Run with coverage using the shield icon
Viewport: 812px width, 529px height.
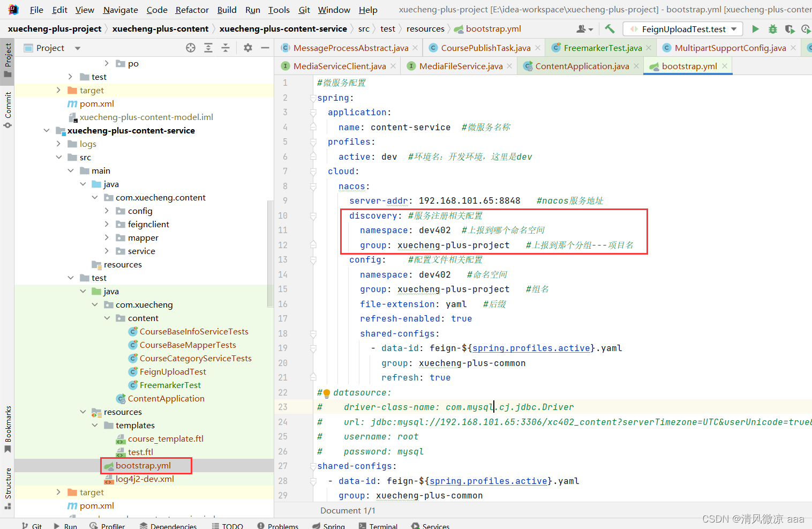(790, 29)
